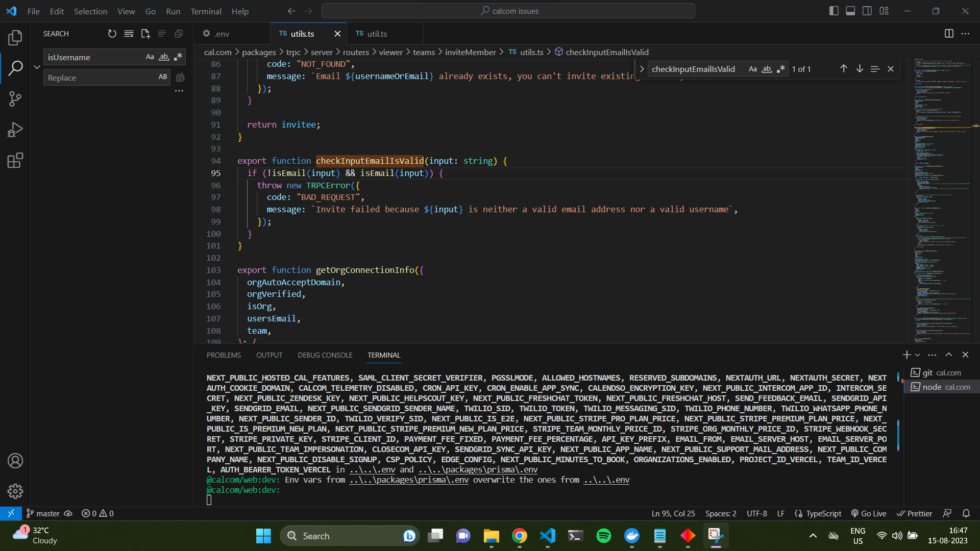Screen dimensions: 980x551
Task: Expand the replace section chevron in search sidebar
Action: [37, 67]
